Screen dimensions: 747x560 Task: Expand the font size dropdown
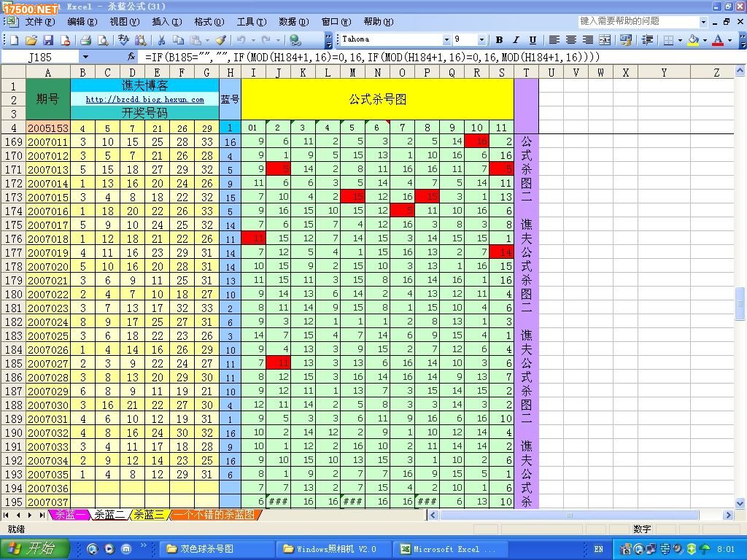pos(481,39)
